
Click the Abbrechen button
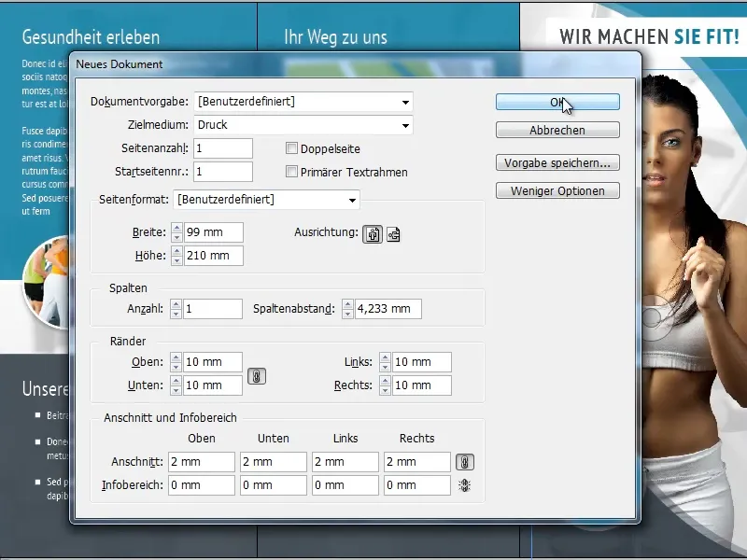(557, 130)
